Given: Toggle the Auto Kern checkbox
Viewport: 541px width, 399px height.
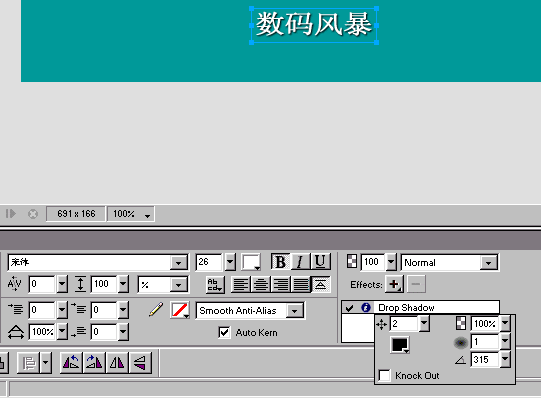Looking at the screenshot, I should pyautogui.click(x=224, y=332).
